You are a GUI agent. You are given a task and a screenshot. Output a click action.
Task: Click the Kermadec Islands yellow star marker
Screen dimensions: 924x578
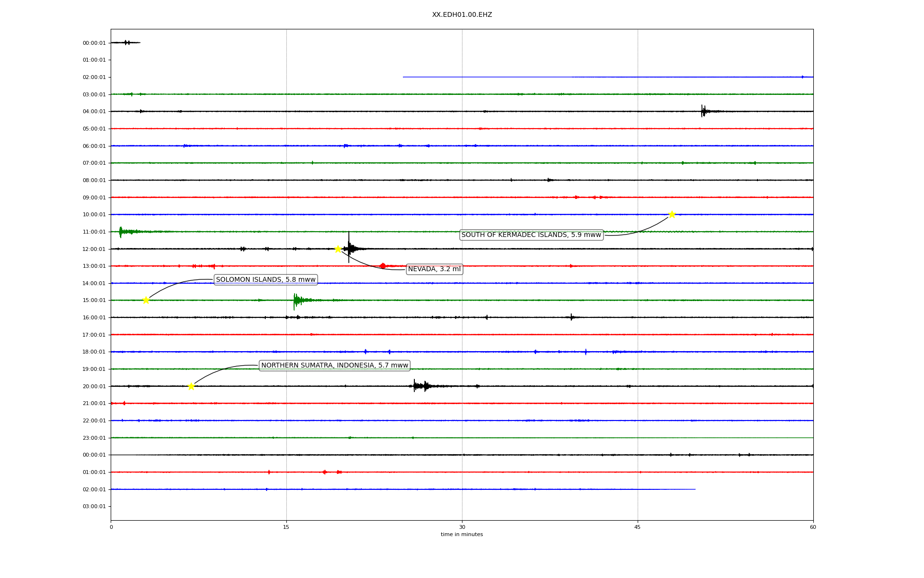pyautogui.click(x=672, y=214)
